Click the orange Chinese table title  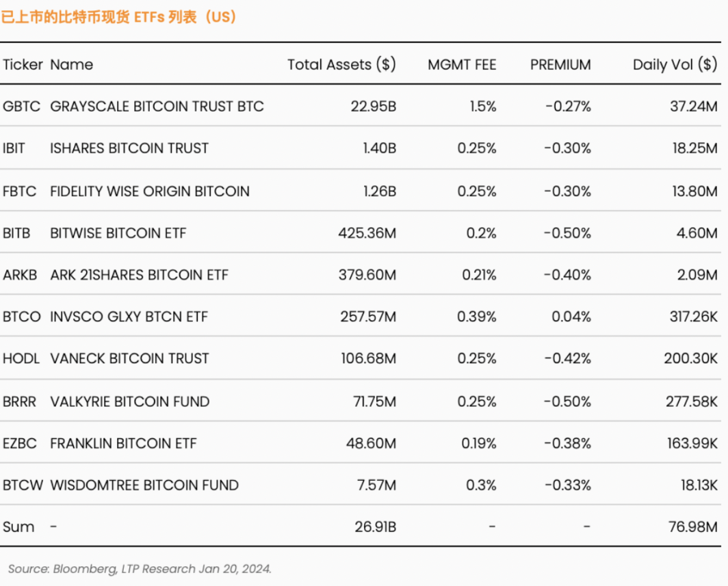(119, 17)
